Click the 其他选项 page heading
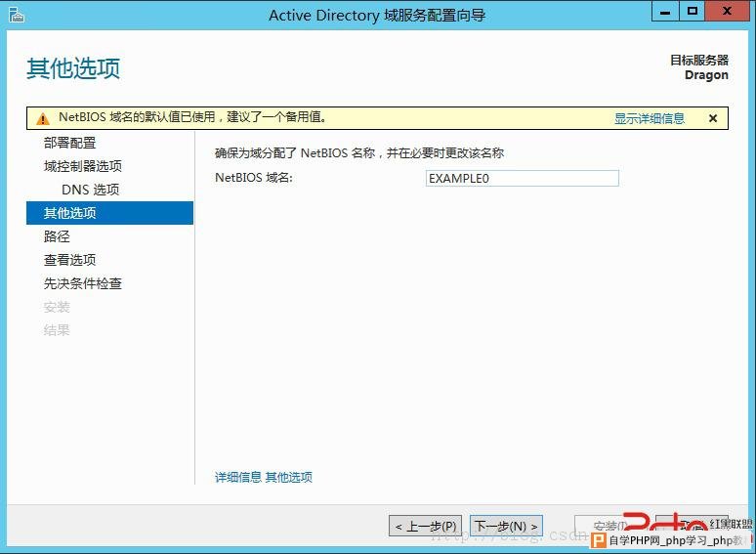Screen dimensions: 756x554 tap(73, 68)
